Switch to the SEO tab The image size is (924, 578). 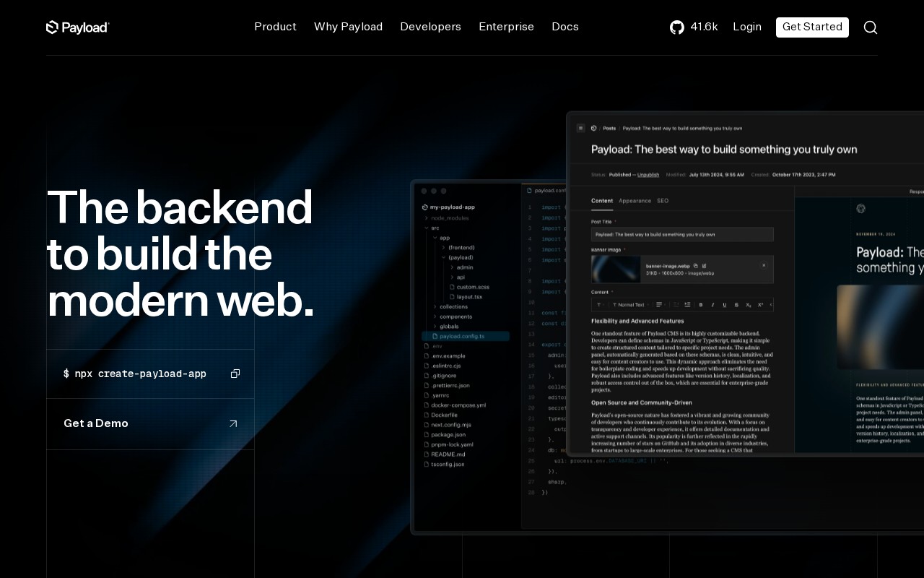tap(663, 201)
